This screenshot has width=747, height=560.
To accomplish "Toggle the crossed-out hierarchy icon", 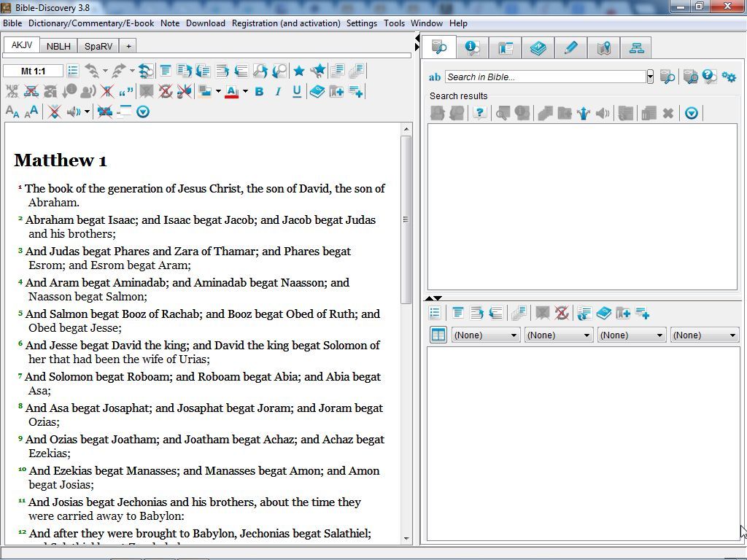I will click(31, 91).
